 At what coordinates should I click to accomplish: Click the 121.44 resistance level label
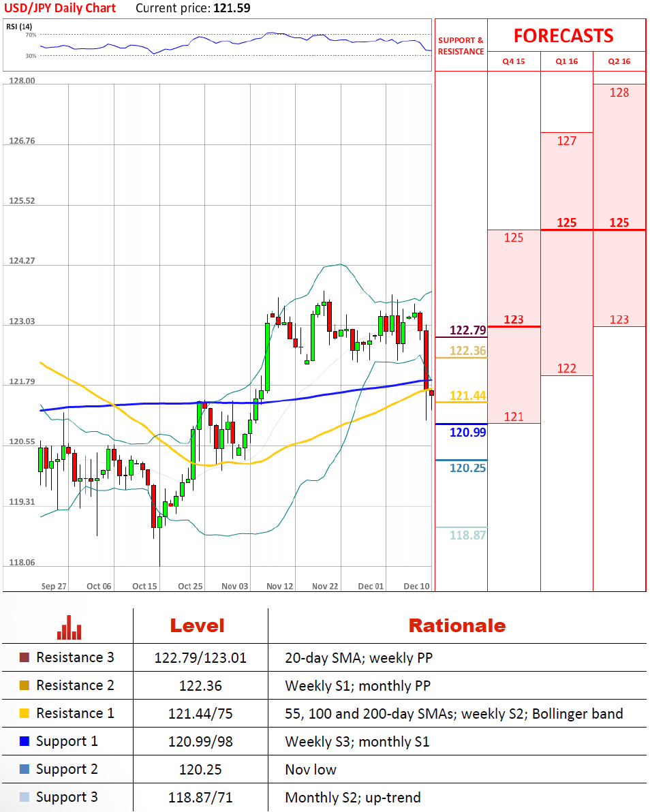[467, 396]
